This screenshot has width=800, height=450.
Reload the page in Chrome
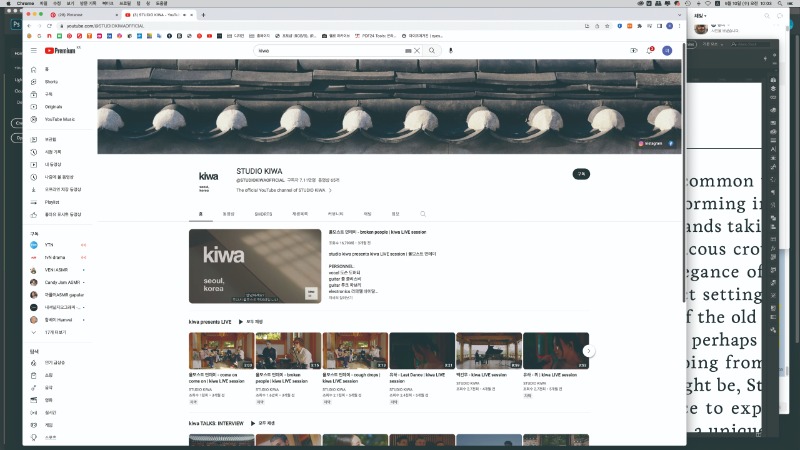tap(49, 26)
